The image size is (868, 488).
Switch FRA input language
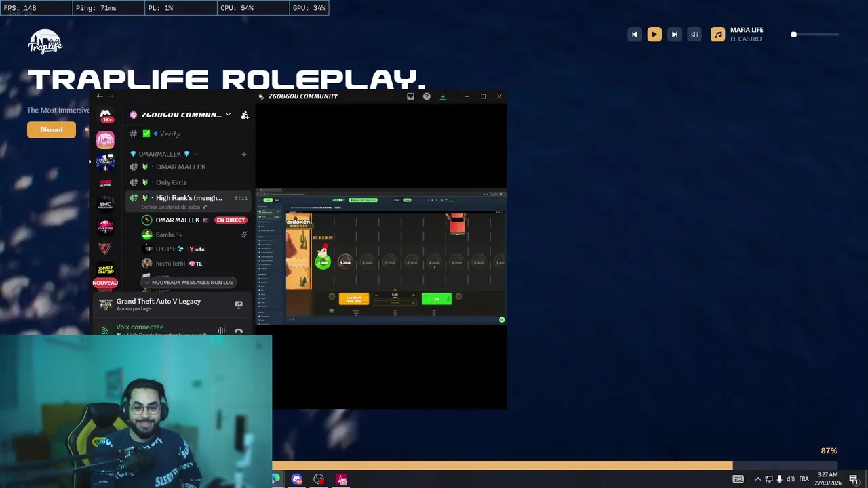coord(804,479)
